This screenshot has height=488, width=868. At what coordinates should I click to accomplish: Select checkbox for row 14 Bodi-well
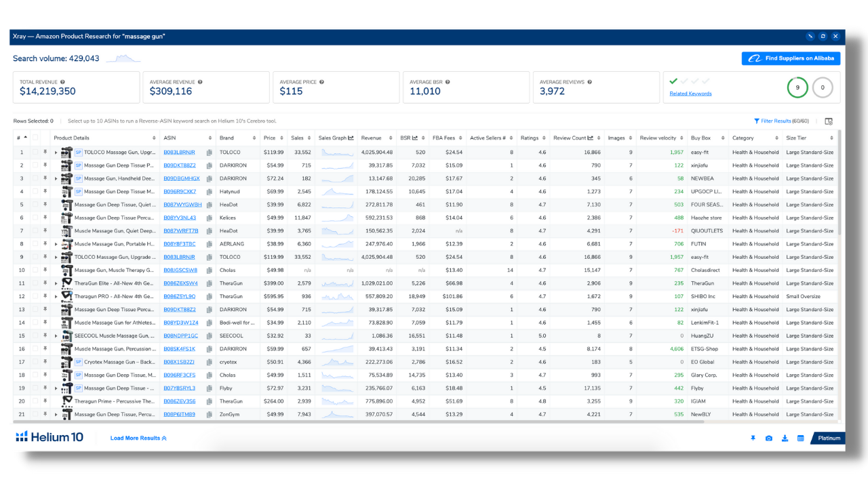[35, 323]
